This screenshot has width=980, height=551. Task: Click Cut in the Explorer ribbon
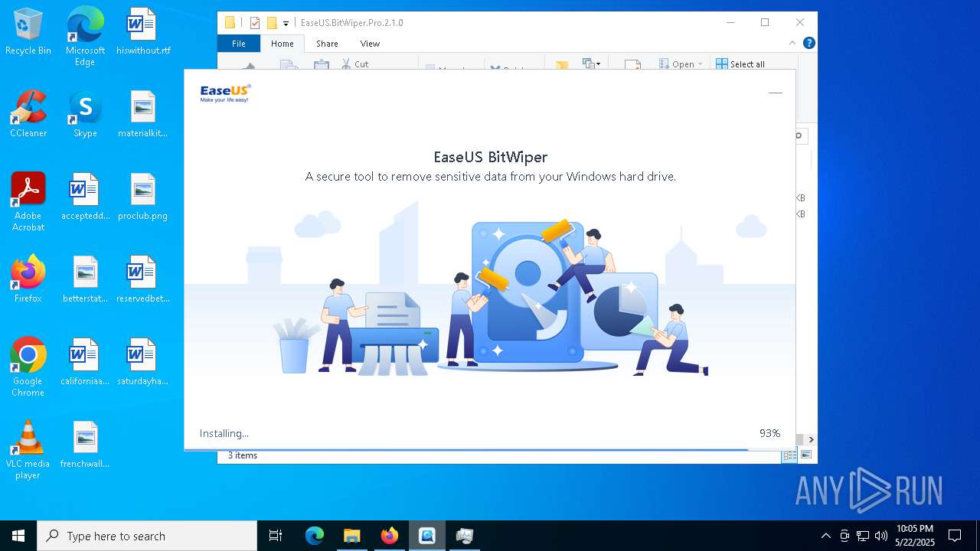pyautogui.click(x=354, y=64)
